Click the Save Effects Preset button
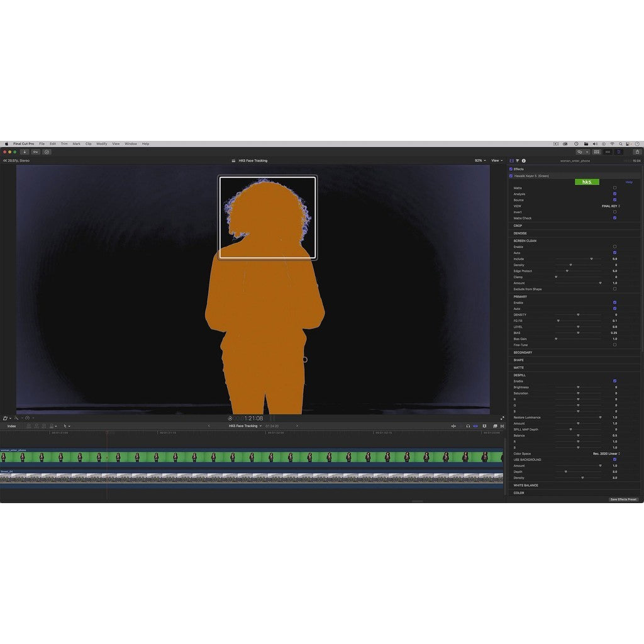 [623, 499]
